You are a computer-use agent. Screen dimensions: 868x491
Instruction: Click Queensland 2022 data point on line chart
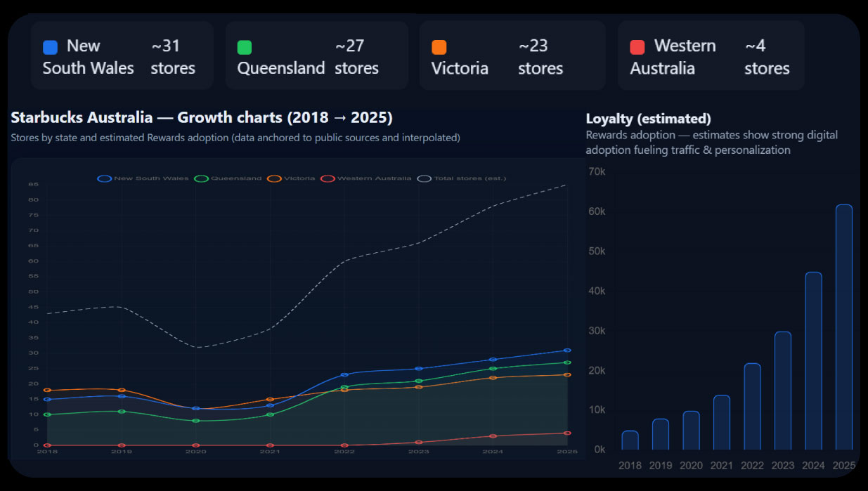click(344, 387)
